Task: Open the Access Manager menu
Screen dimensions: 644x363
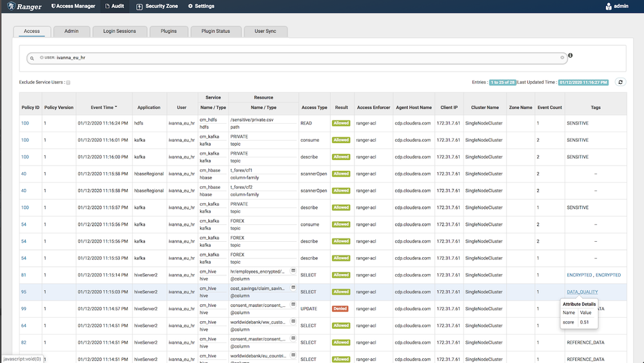Action: (x=73, y=6)
